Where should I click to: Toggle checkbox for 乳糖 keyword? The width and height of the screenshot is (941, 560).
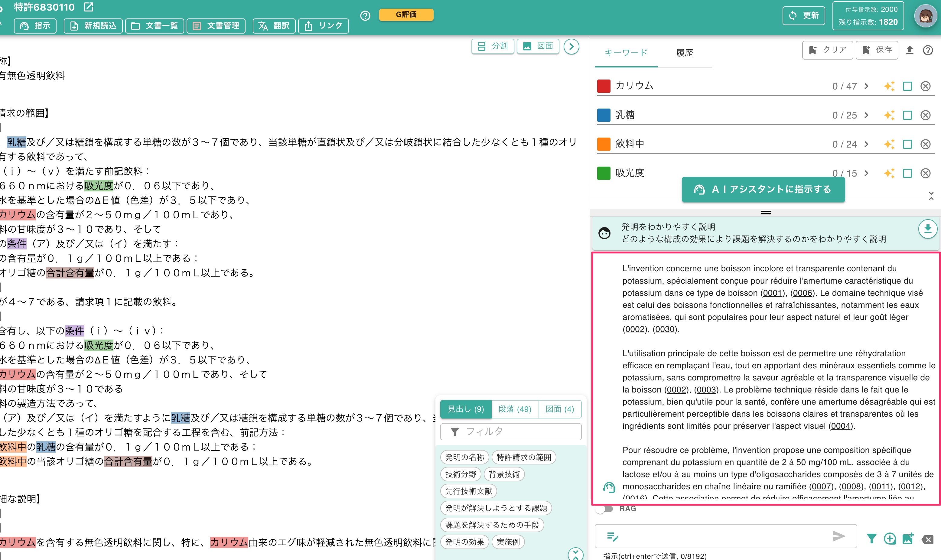pyautogui.click(x=907, y=115)
